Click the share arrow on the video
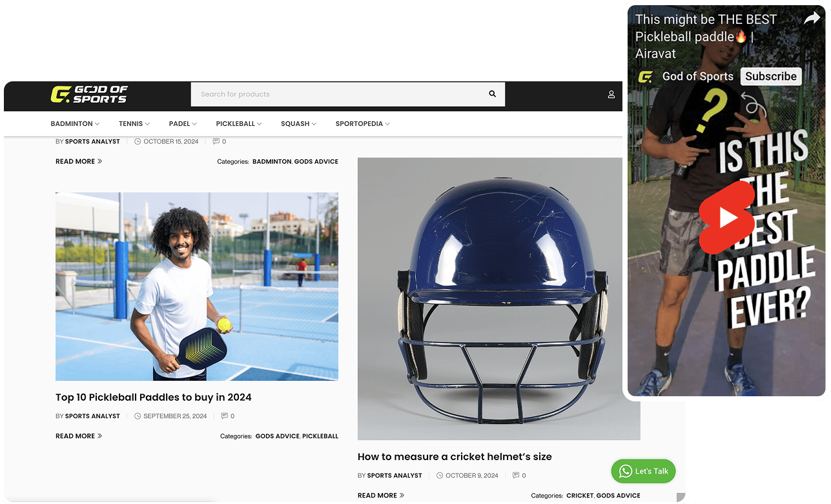This screenshot has width=831, height=504. click(812, 19)
